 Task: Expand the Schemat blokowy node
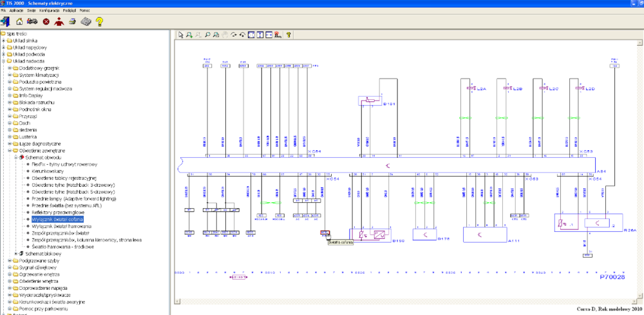[x=15, y=253]
